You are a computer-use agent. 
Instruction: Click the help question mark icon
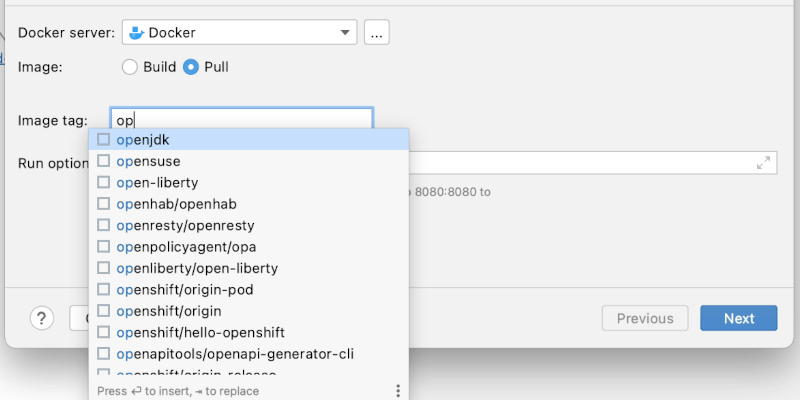pyautogui.click(x=41, y=318)
